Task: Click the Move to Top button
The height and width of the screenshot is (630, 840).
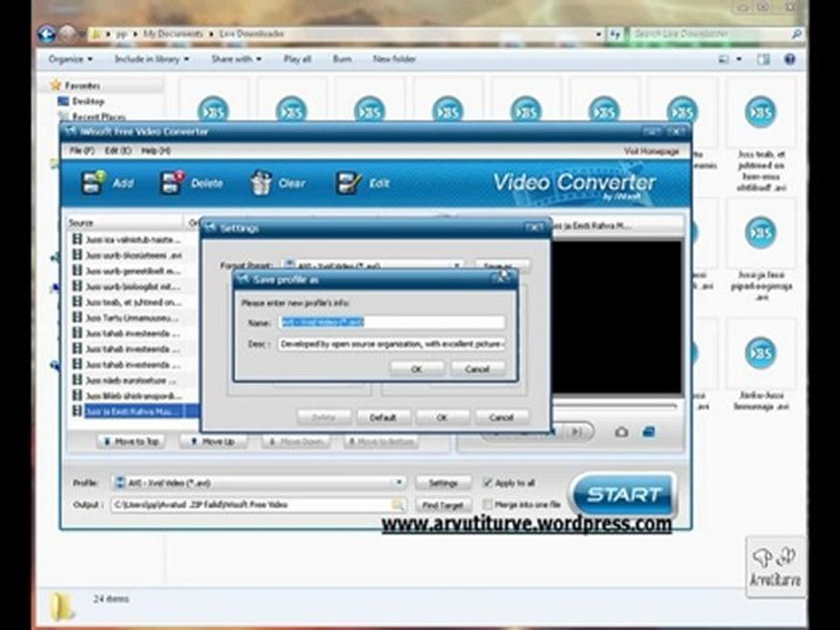Action: click(131, 441)
